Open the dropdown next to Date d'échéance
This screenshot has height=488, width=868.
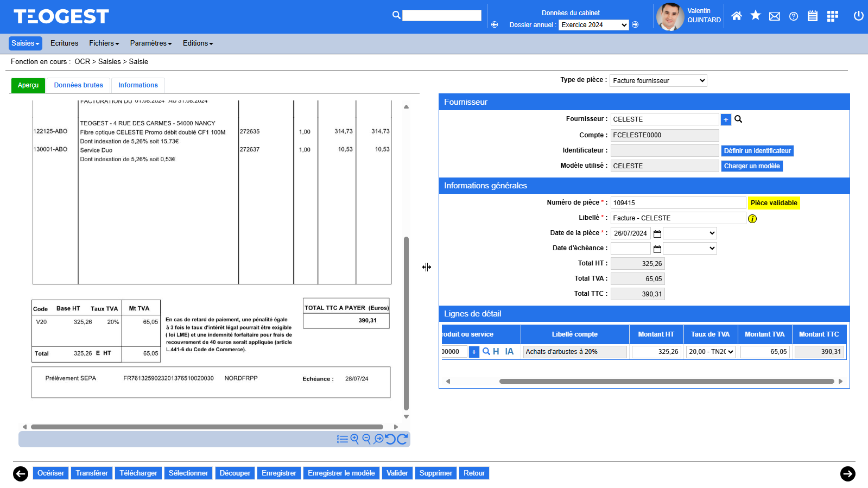pyautogui.click(x=690, y=249)
